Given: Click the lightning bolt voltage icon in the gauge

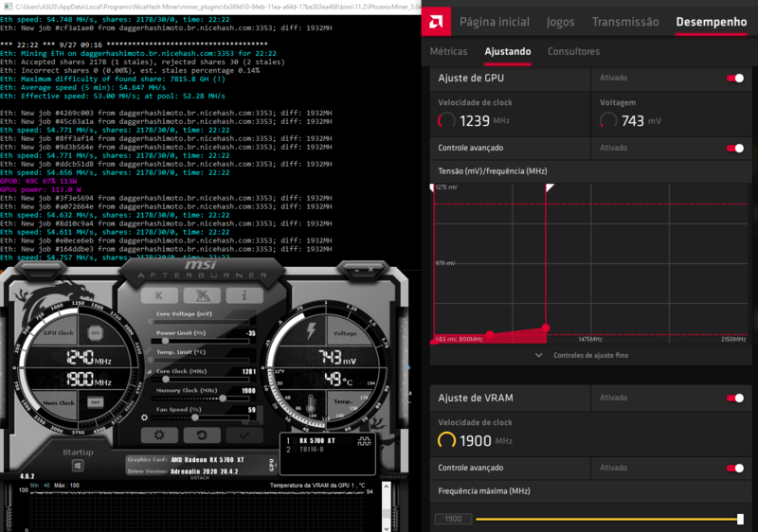Looking at the screenshot, I should coord(311,330).
